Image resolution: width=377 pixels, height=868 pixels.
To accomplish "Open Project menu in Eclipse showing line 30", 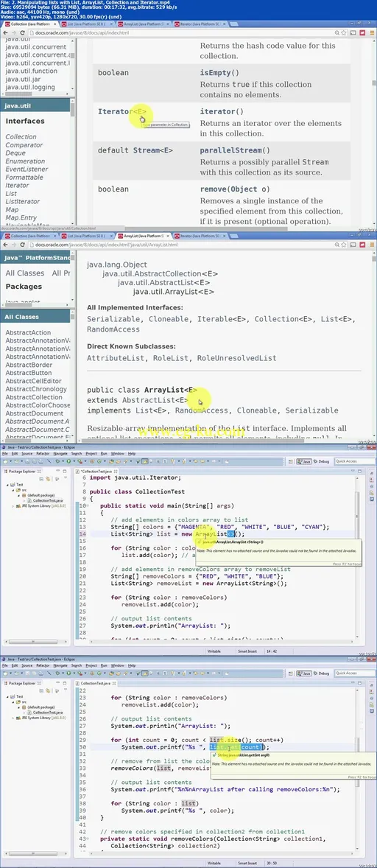I will (x=92, y=665).
